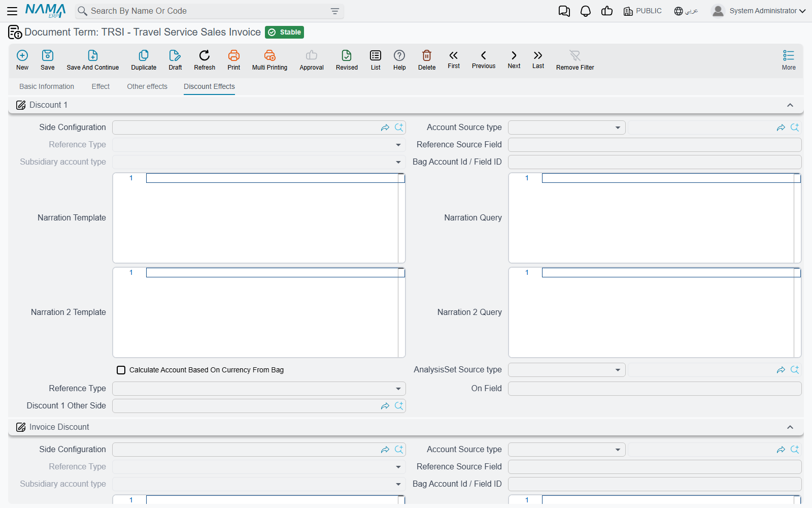Click the Search By Name Or Code field
Image resolution: width=812 pixels, height=508 pixels.
pyautogui.click(x=209, y=11)
